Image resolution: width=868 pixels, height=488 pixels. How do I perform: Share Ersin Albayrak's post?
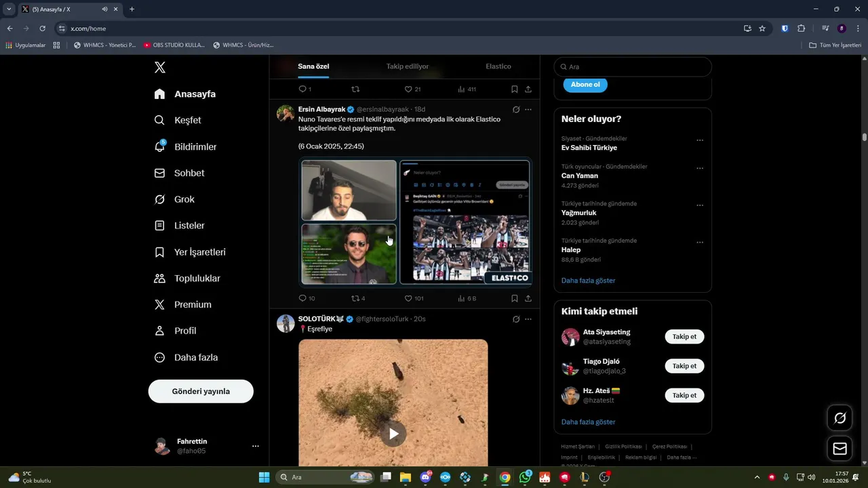(528, 298)
